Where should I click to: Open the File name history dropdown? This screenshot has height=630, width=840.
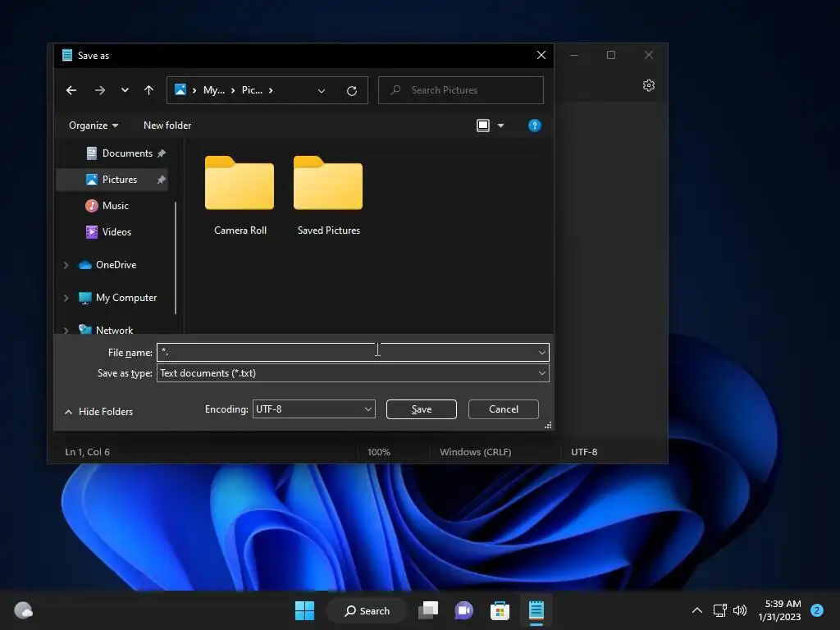pos(541,352)
